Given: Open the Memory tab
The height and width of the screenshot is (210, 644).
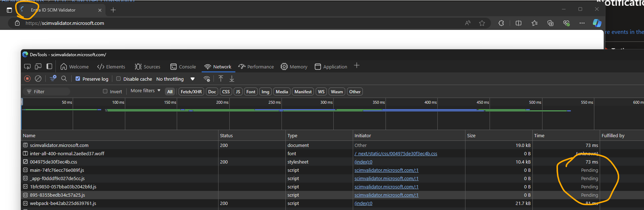Looking at the screenshot, I should 294,67.
